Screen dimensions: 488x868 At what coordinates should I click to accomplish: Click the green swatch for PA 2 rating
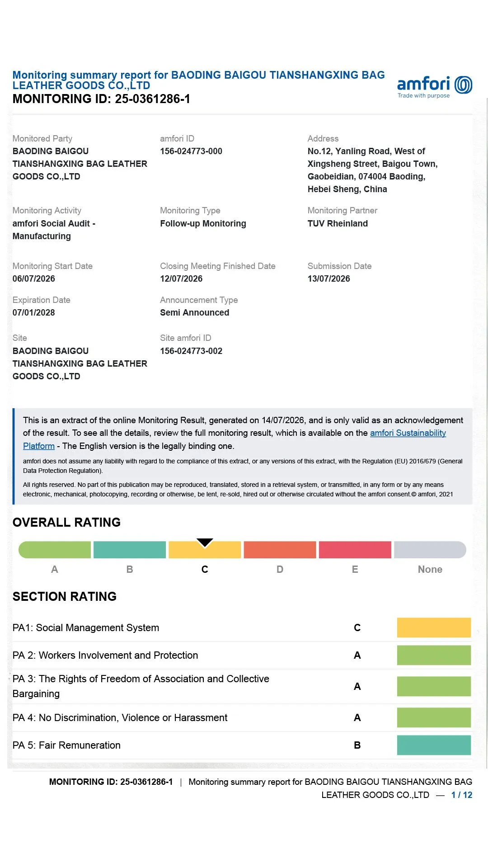pos(434,655)
